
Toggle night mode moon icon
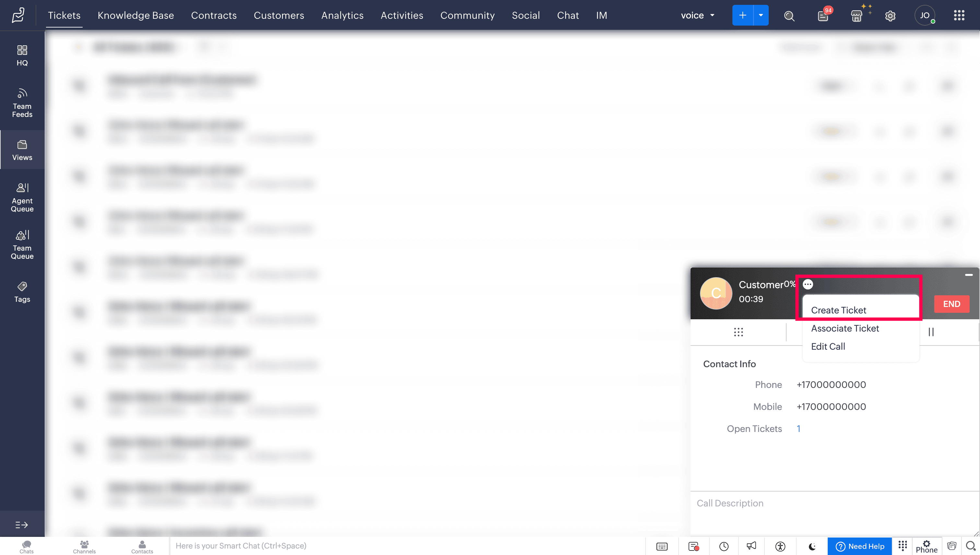click(x=812, y=546)
